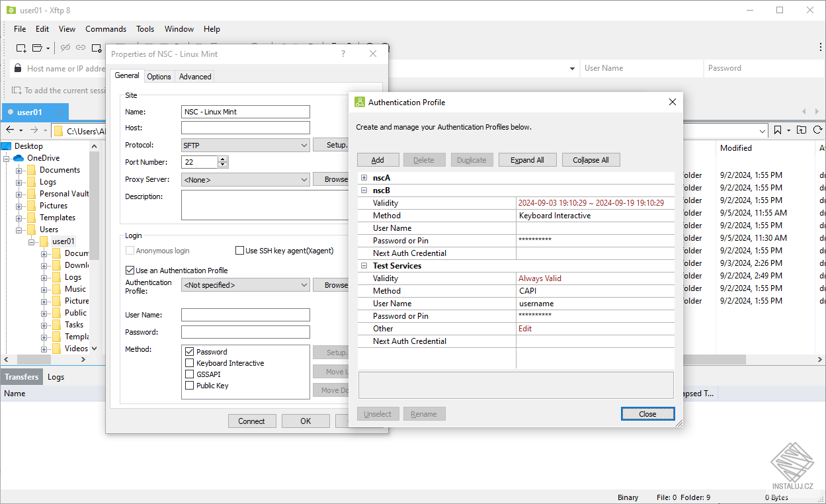Open the bookmark dropdown arrow in remote pane
This screenshot has height=504, width=826.
788,130
